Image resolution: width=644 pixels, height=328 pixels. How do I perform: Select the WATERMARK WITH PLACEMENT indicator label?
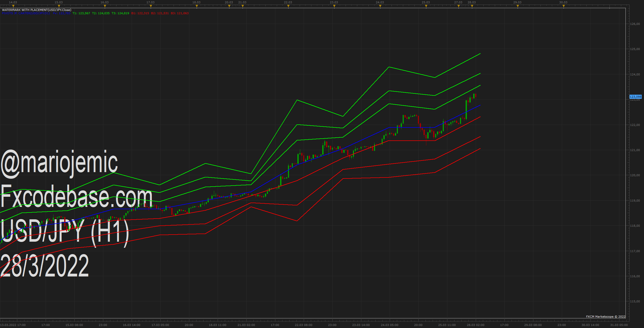coord(37,10)
